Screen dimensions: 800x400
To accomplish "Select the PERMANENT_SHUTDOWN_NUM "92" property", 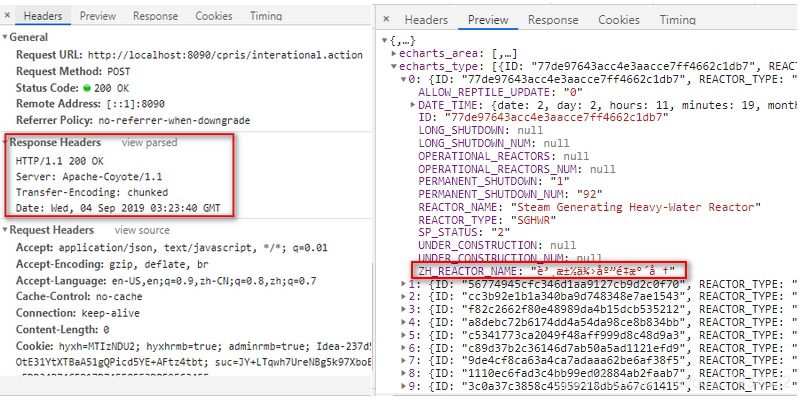I will (511, 194).
